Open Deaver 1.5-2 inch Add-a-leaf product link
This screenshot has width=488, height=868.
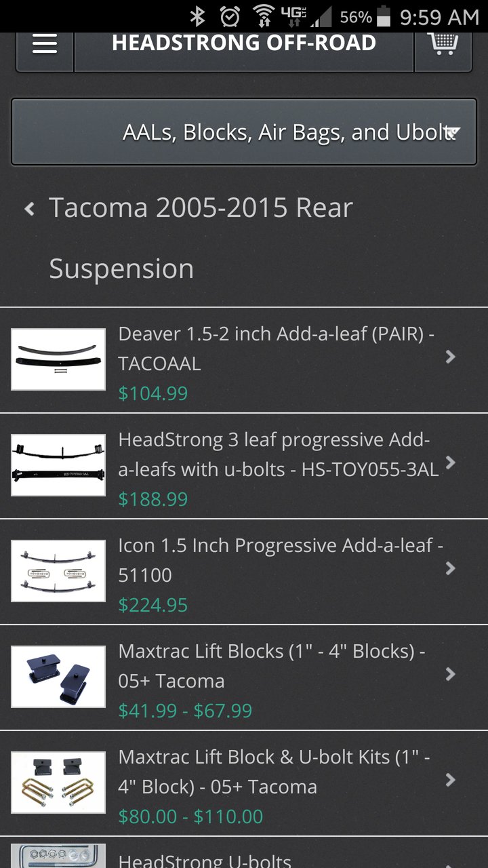point(277,349)
